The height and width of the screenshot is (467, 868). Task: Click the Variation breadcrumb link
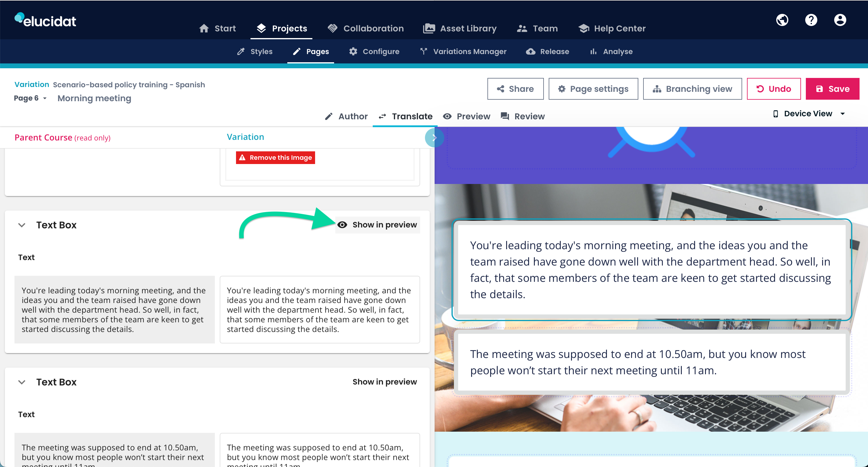point(32,85)
